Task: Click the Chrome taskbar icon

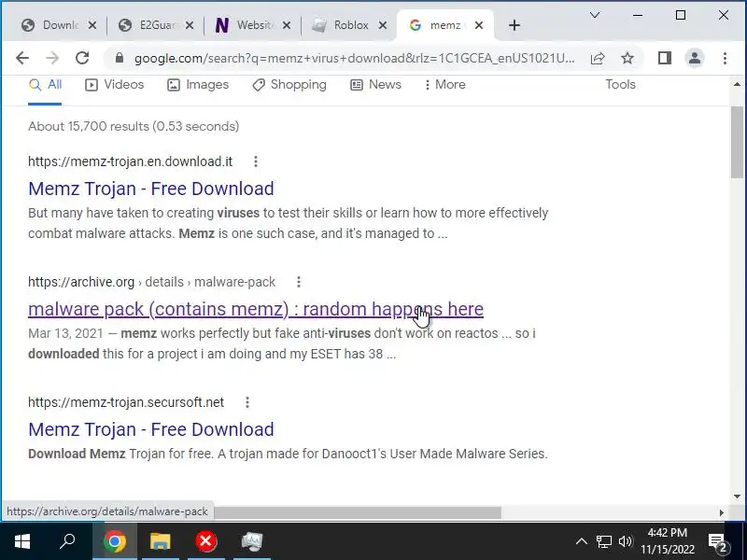Action: [115, 541]
